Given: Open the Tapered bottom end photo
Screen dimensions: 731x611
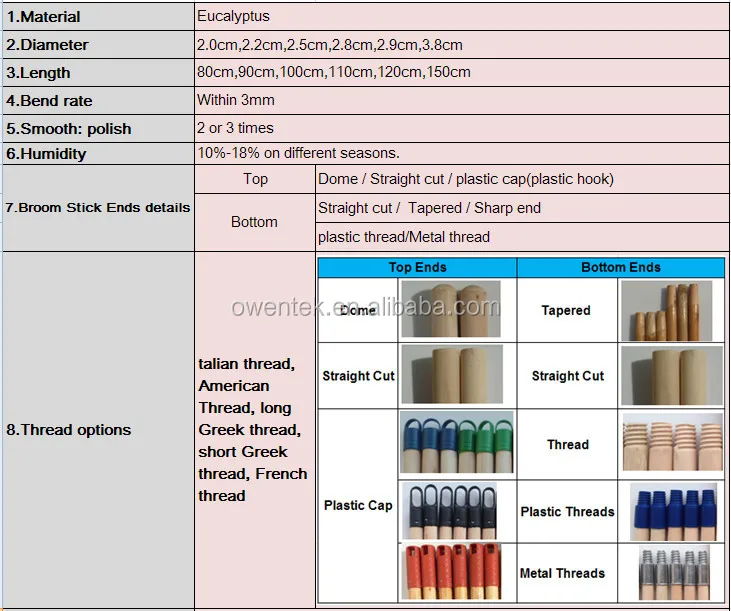Looking at the screenshot, I should click(x=670, y=310).
